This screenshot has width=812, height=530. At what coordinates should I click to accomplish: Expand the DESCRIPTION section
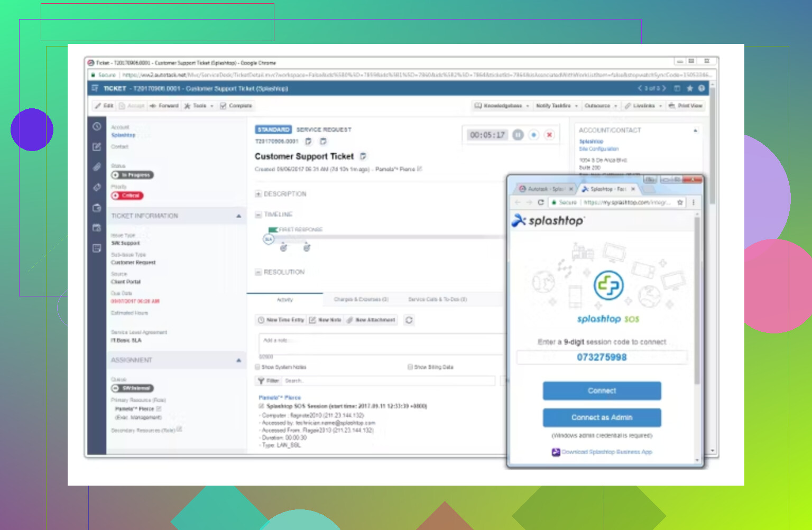point(259,194)
